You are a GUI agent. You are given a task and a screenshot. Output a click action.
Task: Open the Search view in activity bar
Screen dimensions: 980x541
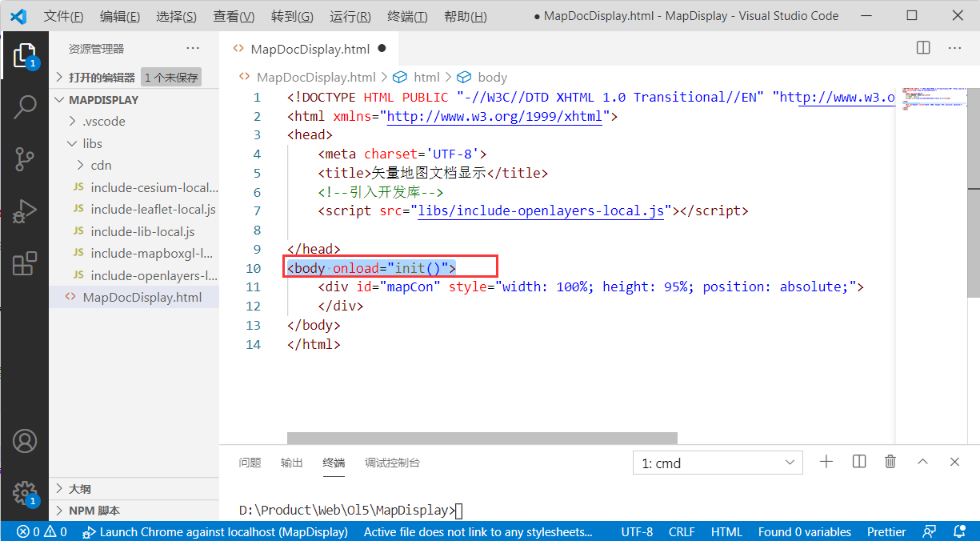25,107
